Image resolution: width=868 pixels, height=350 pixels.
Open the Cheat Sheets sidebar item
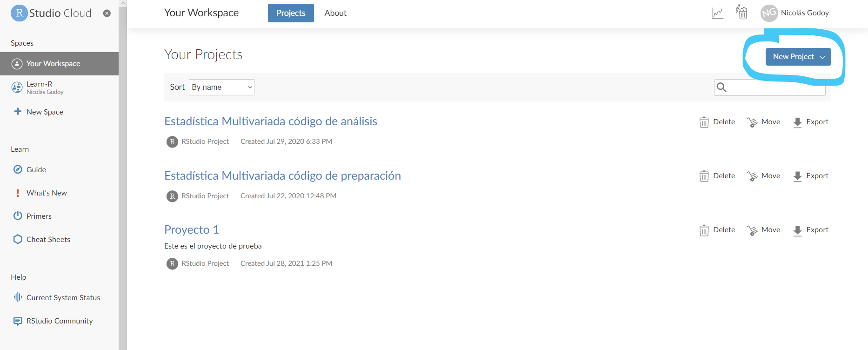(48, 239)
